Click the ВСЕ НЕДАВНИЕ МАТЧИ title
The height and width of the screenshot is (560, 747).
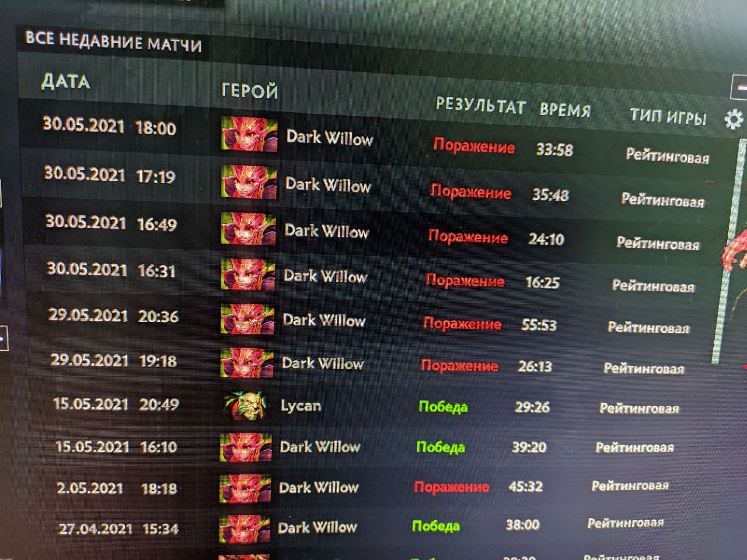tap(113, 41)
